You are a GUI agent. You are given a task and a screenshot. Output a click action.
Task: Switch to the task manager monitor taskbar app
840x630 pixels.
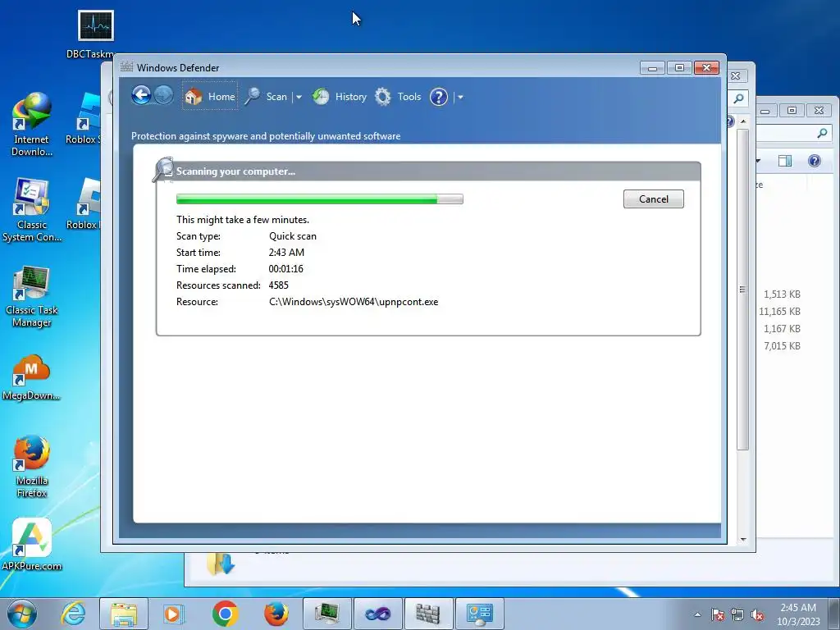pyautogui.click(x=326, y=614)
